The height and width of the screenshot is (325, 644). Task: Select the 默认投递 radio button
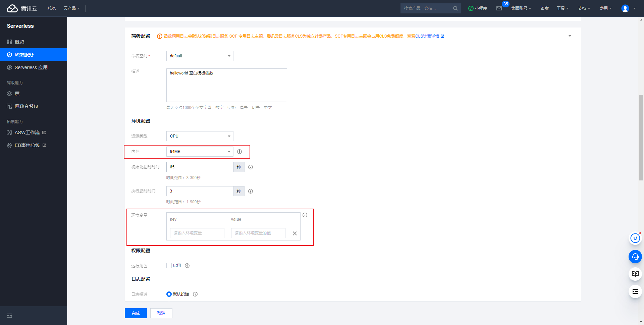point(169,294)
